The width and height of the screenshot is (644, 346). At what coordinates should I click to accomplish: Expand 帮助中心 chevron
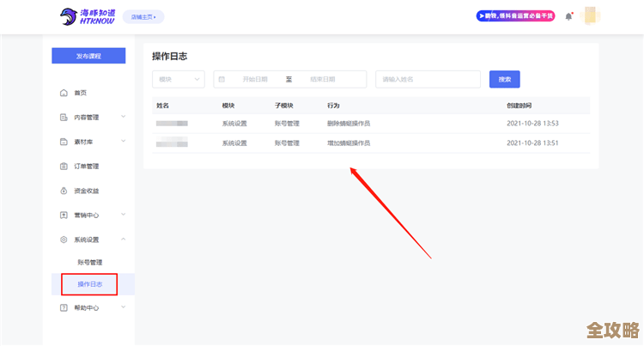click(x=123, y=307)
